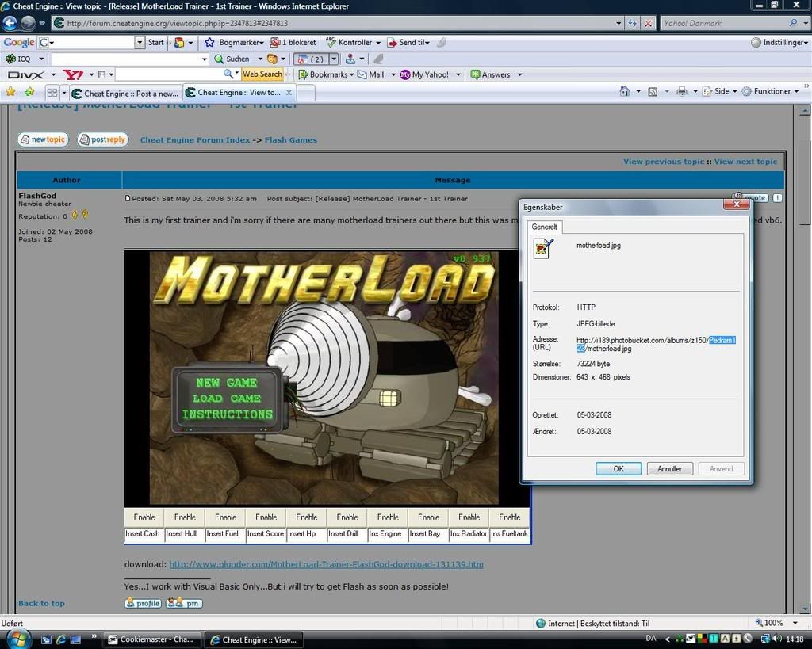Click the volume speaker tray icon
This screenshot has height=649, width=812.
tap(777, 639)
